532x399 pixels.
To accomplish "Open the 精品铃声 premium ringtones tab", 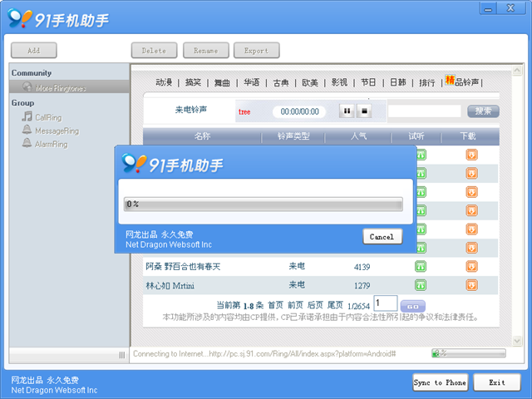I will pos(462,81).
